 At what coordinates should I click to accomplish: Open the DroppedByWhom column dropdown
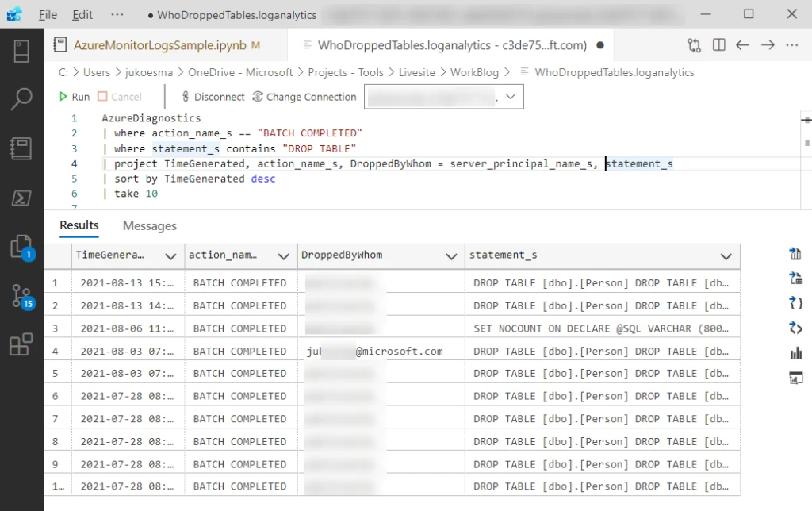[x=452, y=255]
